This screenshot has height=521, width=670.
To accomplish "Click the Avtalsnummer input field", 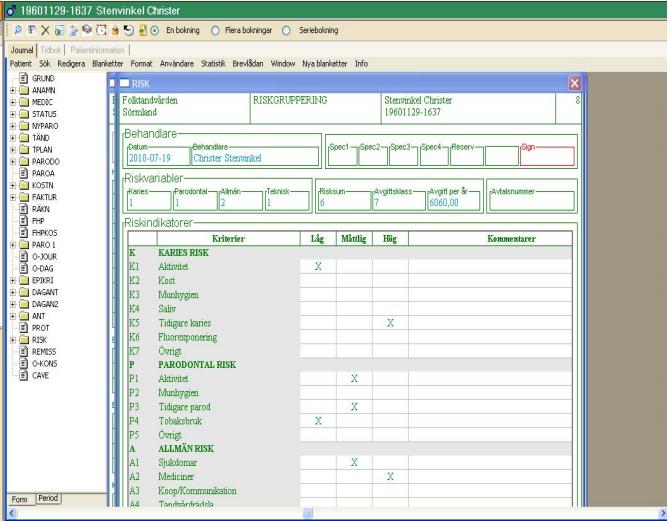I will (x=532, y=202).
